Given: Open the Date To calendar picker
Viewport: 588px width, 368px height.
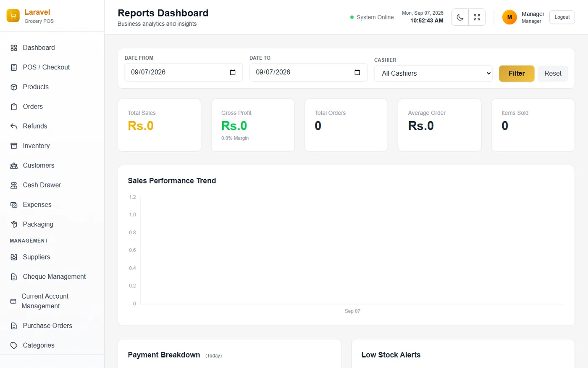Looking at the screenshot, I should coord(357,72).
